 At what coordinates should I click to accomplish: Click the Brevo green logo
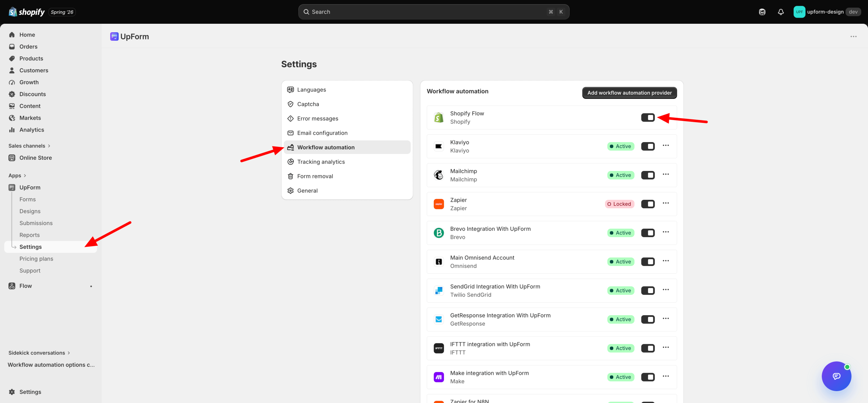(x=439, y=233)
